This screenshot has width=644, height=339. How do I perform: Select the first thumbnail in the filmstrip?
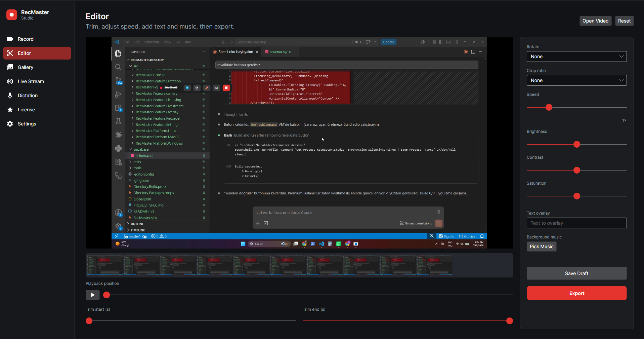coord(104,265)
